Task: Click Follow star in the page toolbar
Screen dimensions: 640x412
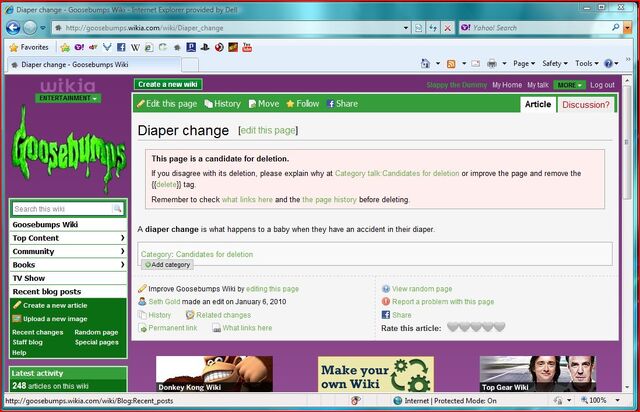Action: [302, 104]
